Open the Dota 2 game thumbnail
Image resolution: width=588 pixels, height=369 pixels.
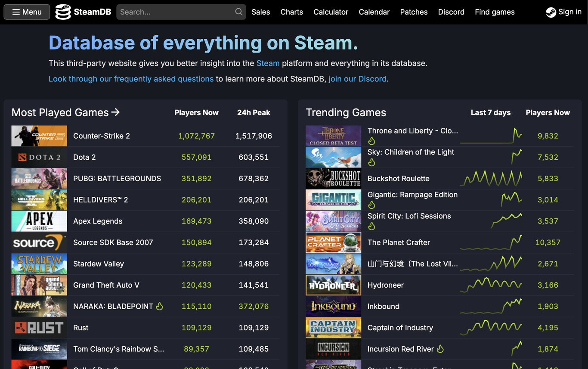point(39,157)
